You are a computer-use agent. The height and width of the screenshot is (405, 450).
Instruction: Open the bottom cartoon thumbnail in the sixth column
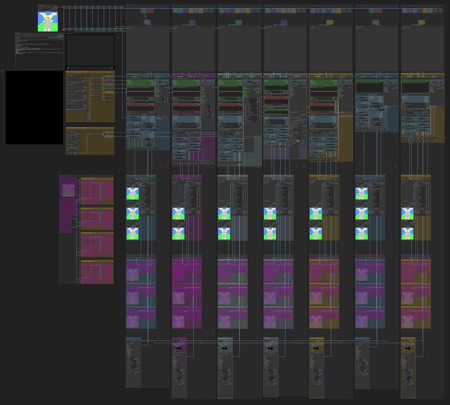pyautogui.click(x=362, y=233)
